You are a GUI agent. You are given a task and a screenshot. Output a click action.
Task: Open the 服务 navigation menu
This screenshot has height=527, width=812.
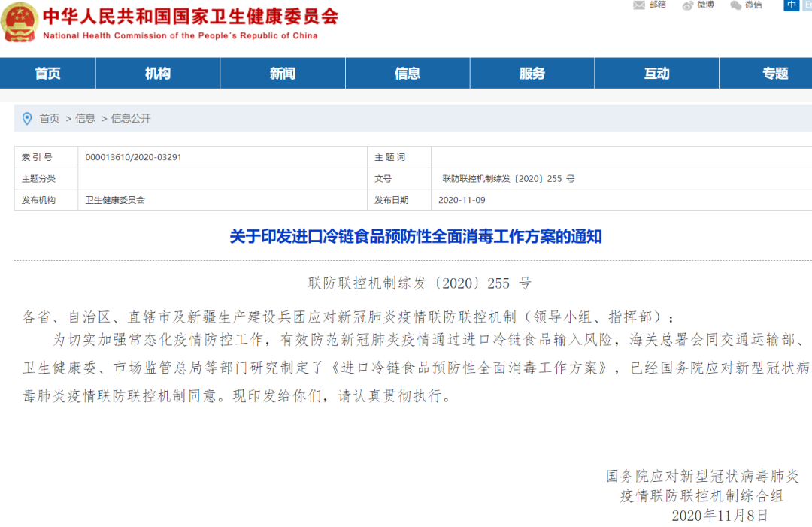coord(532,73)
